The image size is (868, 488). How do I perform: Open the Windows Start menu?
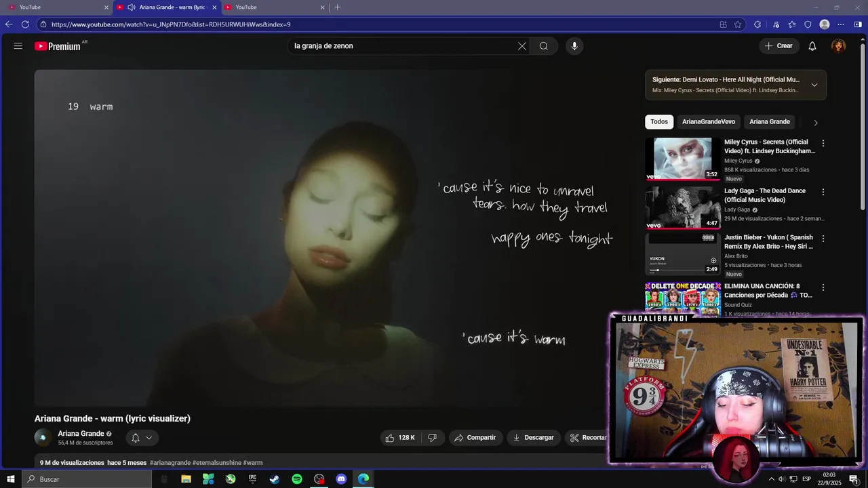point(10,479)
